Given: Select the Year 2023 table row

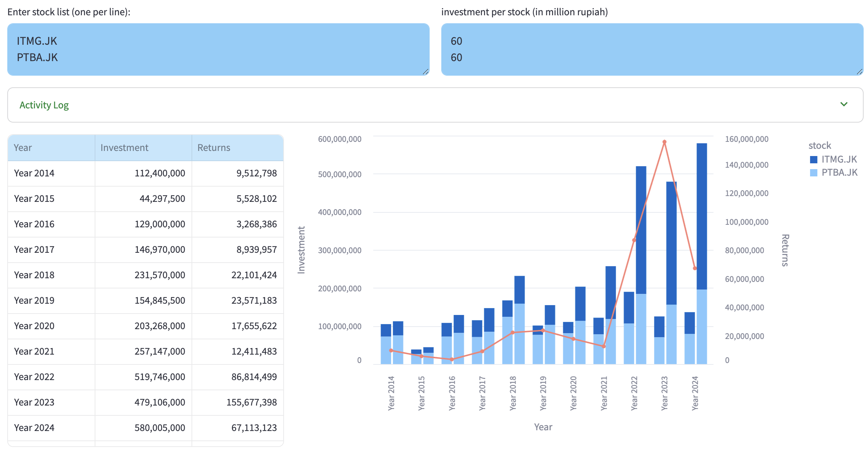Looking at the screenshot, I should [34, 402].
